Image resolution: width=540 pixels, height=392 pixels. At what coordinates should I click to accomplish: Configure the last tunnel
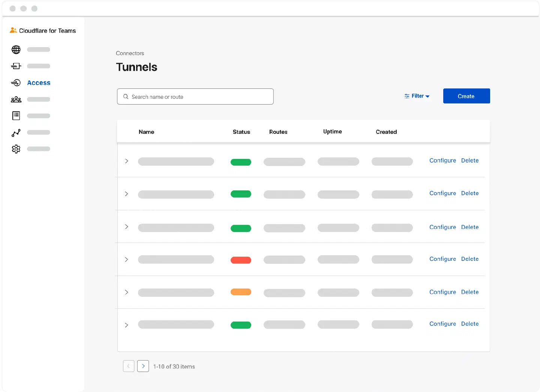pos(442,324)
